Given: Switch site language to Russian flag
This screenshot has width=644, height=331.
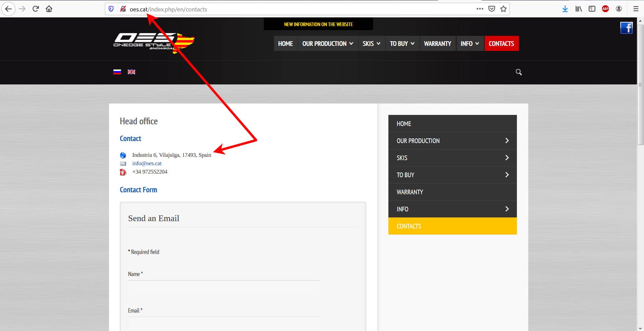Looking at the screenshot, I should [x=117, y=72].
